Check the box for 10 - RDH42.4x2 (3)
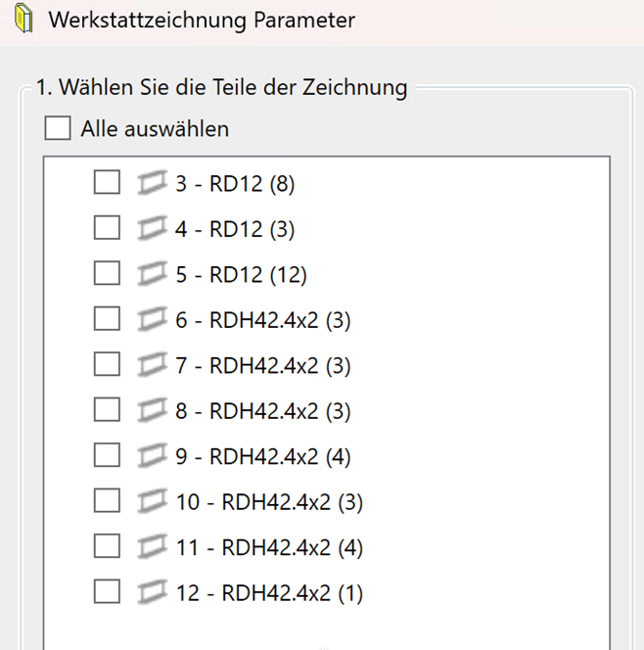The image size is (644, 650). click(x=107, y=501)
